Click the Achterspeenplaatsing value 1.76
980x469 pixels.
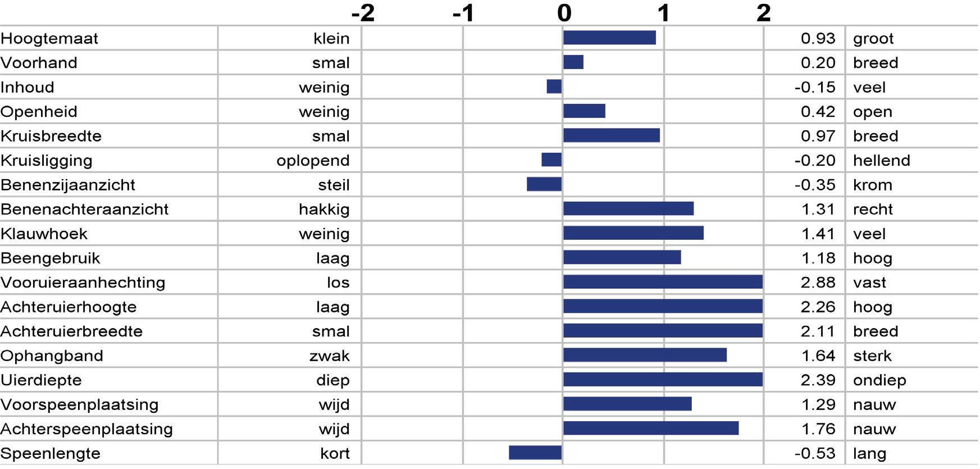818,429
